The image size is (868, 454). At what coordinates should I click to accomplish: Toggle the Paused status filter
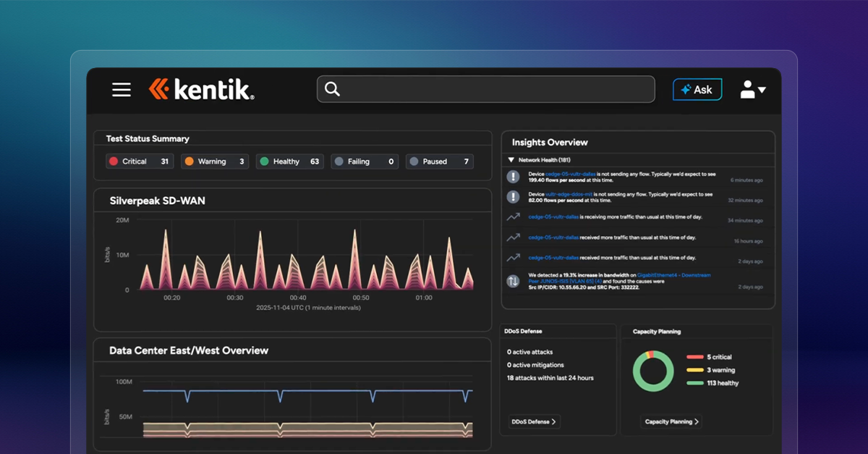coord(439,161)
